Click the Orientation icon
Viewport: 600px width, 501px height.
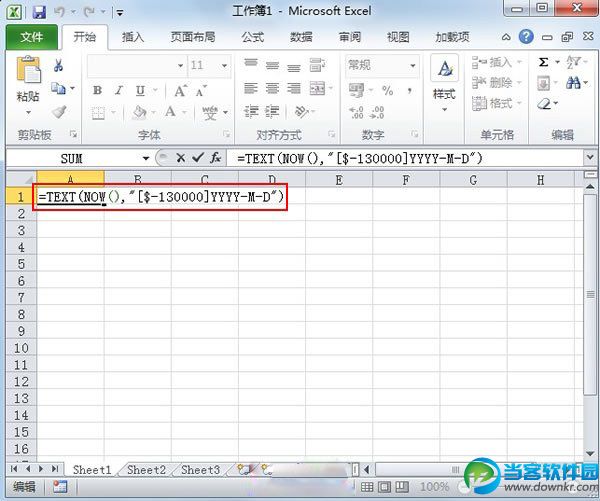[302, 112]
